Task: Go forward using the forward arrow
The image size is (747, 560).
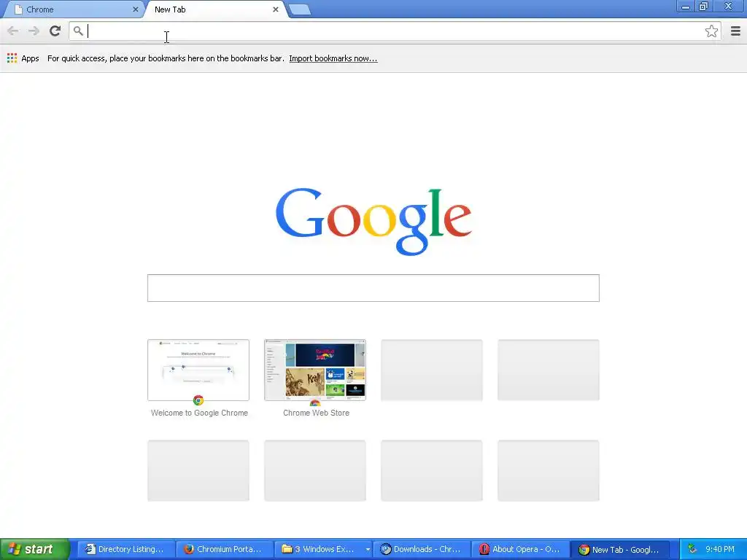Action: coord(34,31)
